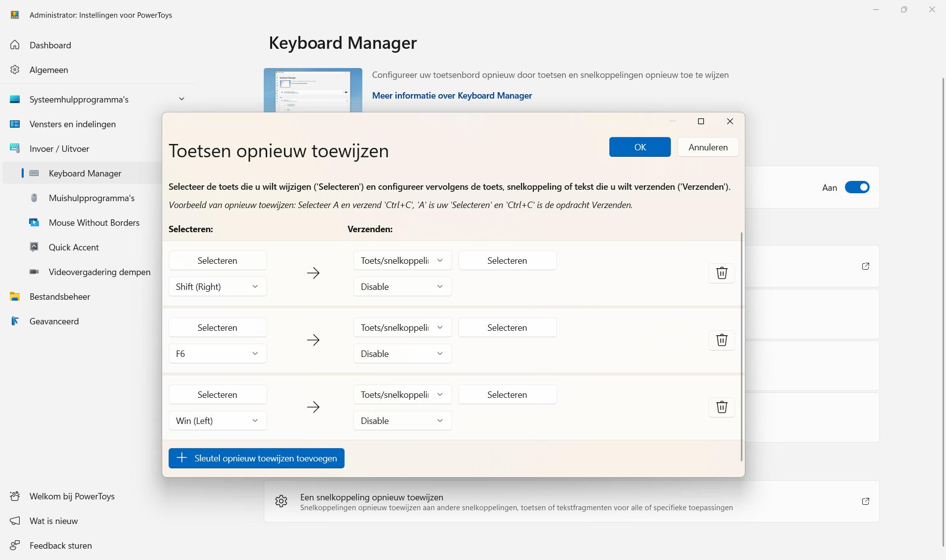Collapse the Systeemhulpprogramma's chevron
This screenshot has height=560, width=946.
point(181,99)
